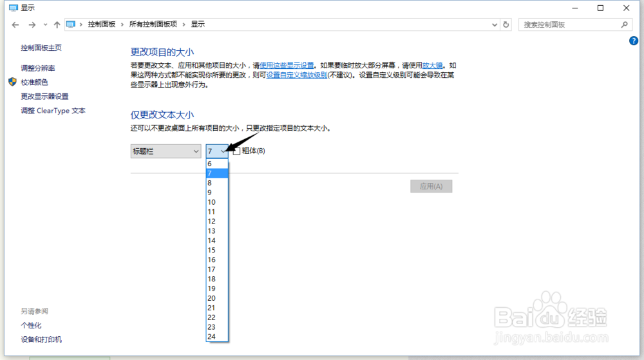Click chevron after 所有控制面板项 breadcrumb
The width and height of the screenshot is (644, 360).
tap(184, 24)
